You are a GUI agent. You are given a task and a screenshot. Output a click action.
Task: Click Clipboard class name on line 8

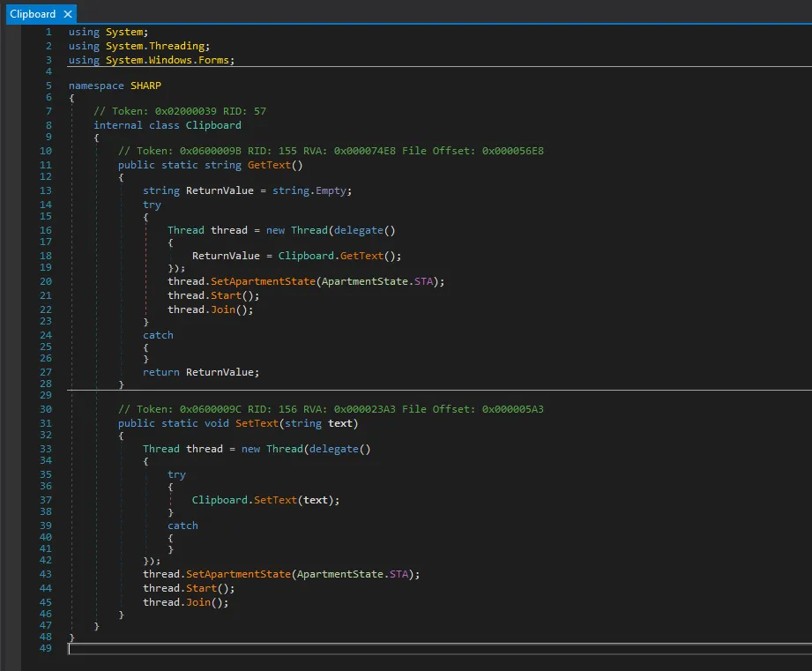pos(212,125)
